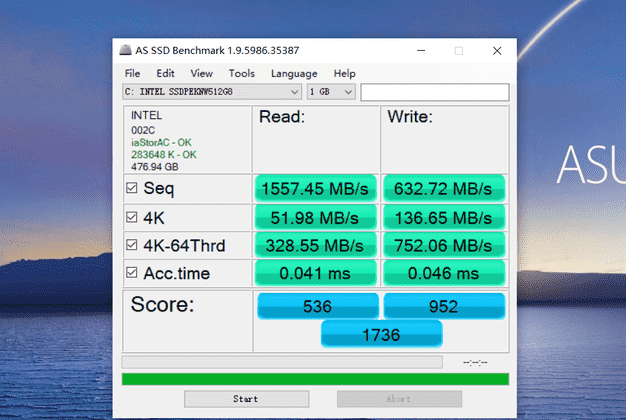
Task: Click the Seq write result 632.72 MB/s
Action: 444,188
